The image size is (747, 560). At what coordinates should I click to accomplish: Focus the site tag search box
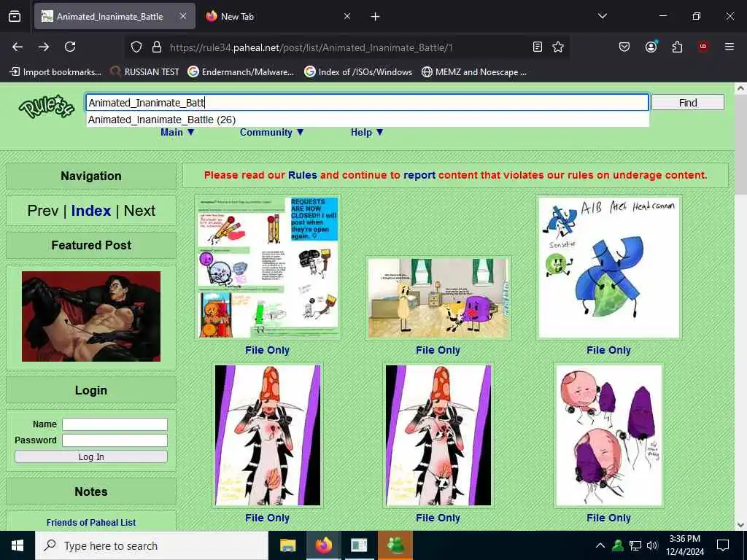pyautogui.click(x=368, y=102)
